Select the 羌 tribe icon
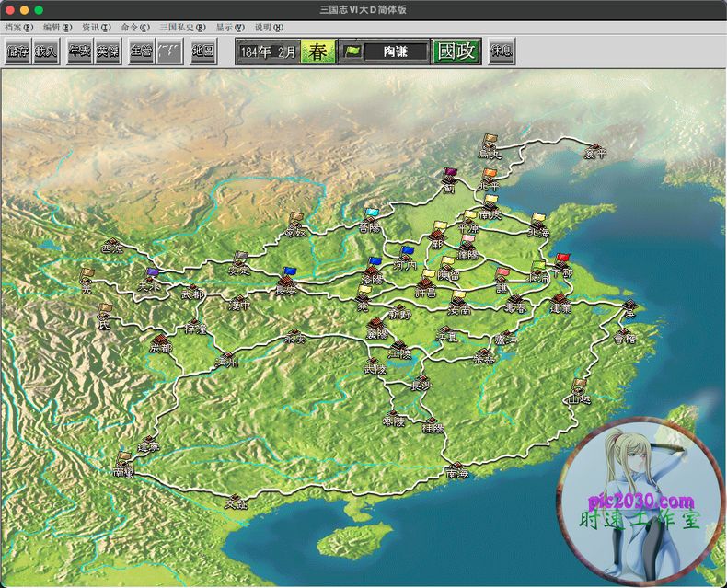The image size is (727, 588). pyautogui.click(x=87, y=281)
